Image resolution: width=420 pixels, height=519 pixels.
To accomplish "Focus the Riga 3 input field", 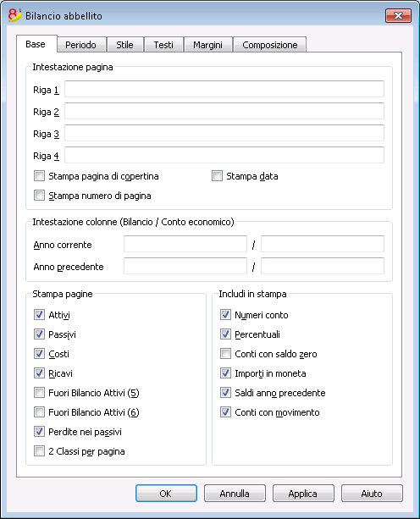I will 224,133.
